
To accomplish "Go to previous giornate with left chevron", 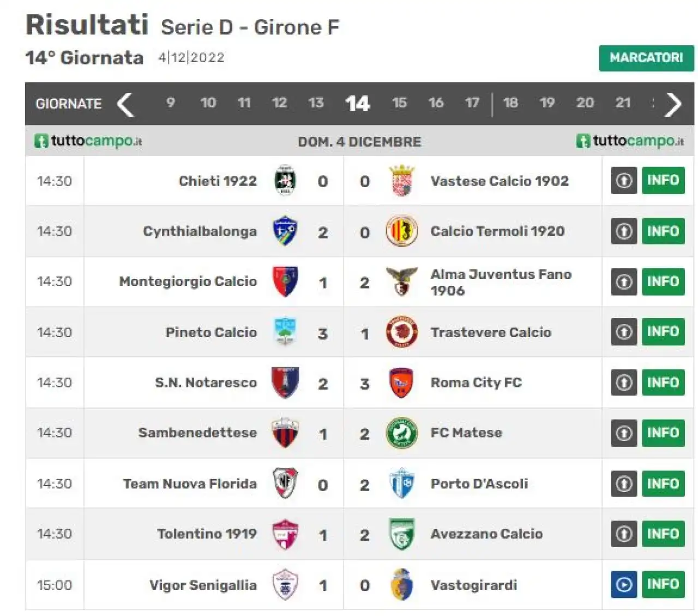I will coord(125,104).
